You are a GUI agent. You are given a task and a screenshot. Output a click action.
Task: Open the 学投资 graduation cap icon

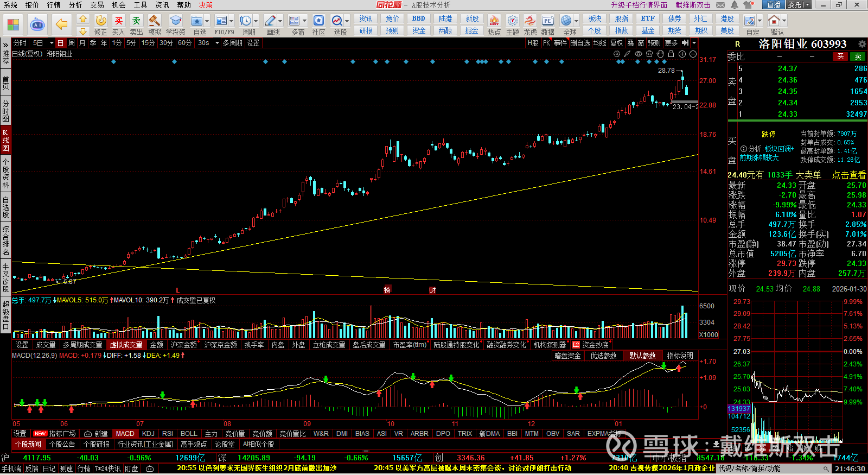(x=175, y=21)
